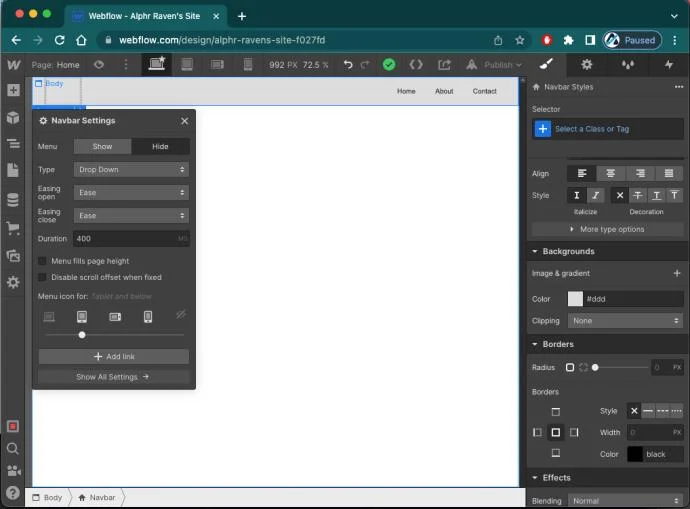Enable Disable scroll offset when fixed
The height and width of the screenshot is (509, 690).
pos(42,277)
